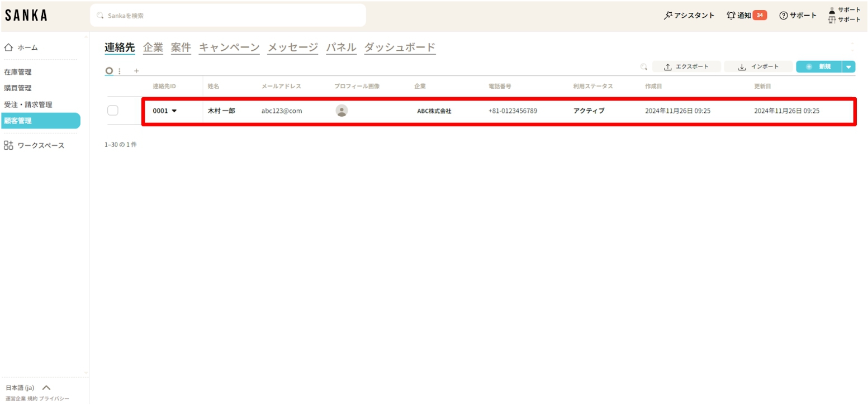Click the 更新日 cell for contact 0001
This screenshot has width=868, height=409.
[x=786, y=111]
